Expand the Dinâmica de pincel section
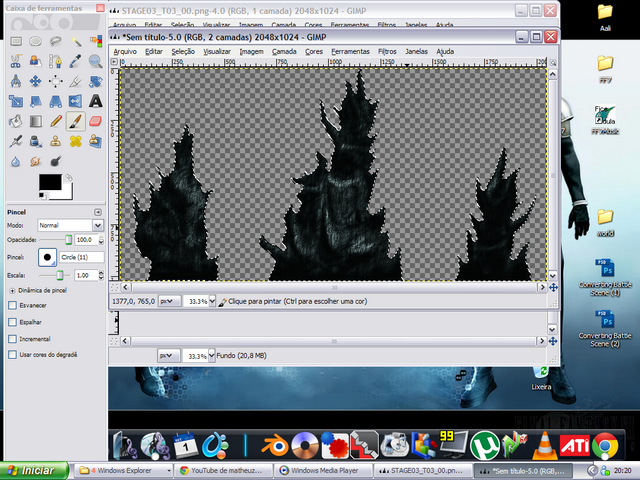Viewport: 640px width, 480px height. point(12,291)
